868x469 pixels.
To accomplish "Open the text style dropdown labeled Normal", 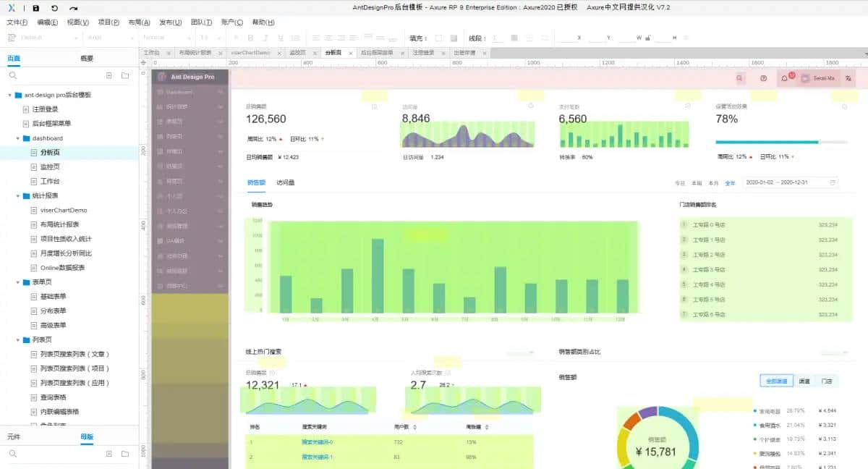I will (x=164, y=37).
